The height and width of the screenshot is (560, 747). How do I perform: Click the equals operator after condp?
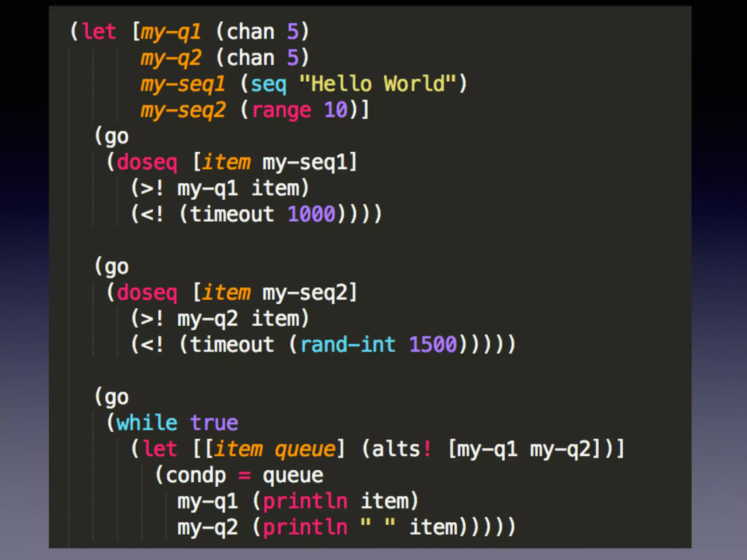pyautogui.click(x=244, y=475)
